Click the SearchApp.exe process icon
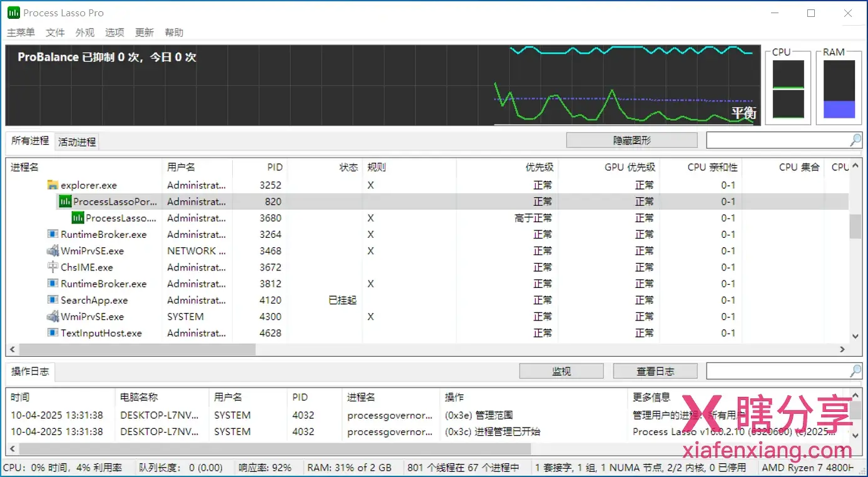The image size is (868, 477). coord(53,300)
